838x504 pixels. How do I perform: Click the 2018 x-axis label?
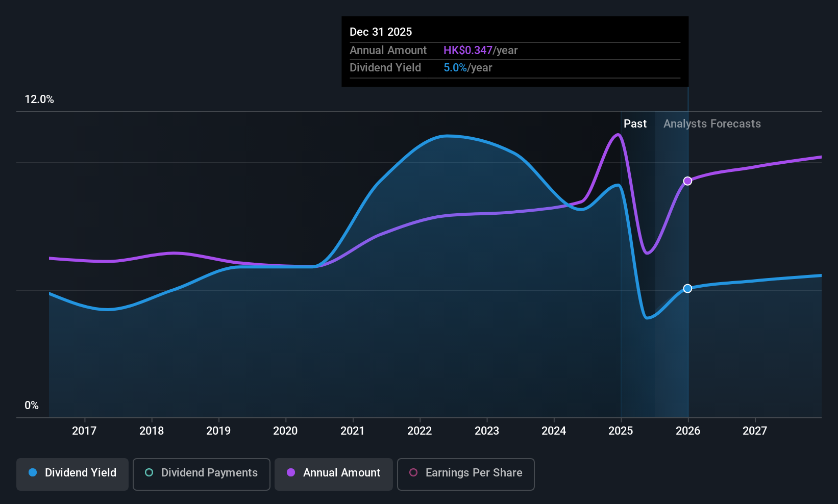[152, 431]
